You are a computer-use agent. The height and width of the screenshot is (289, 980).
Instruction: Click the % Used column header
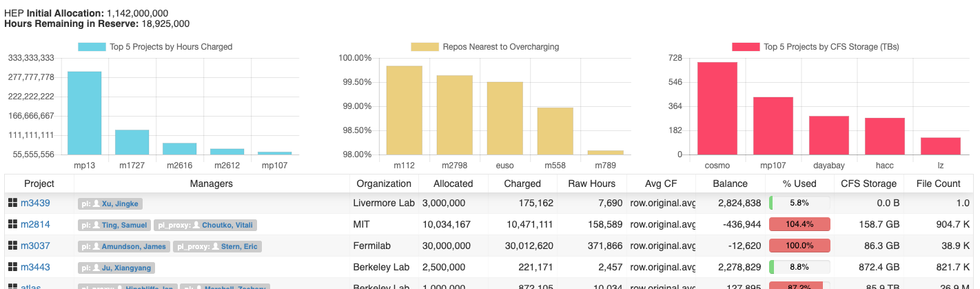[799, 183]
